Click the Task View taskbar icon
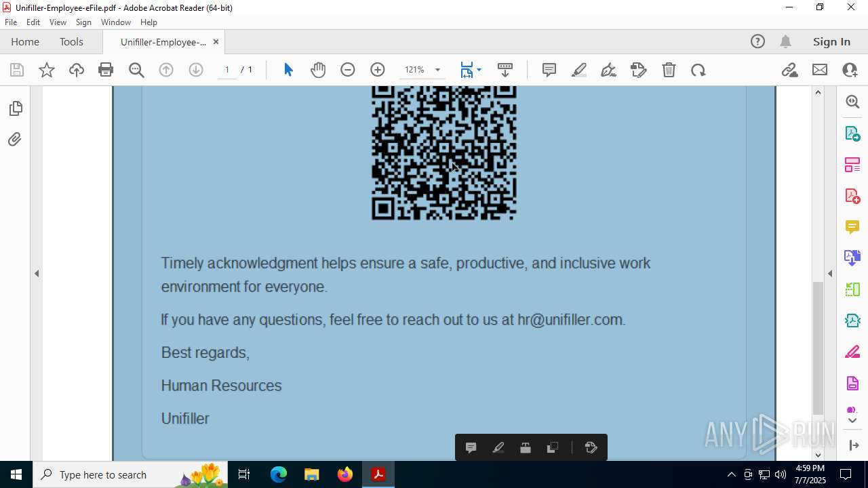Viewport: 868px width, 488px height. click(245, 474)
